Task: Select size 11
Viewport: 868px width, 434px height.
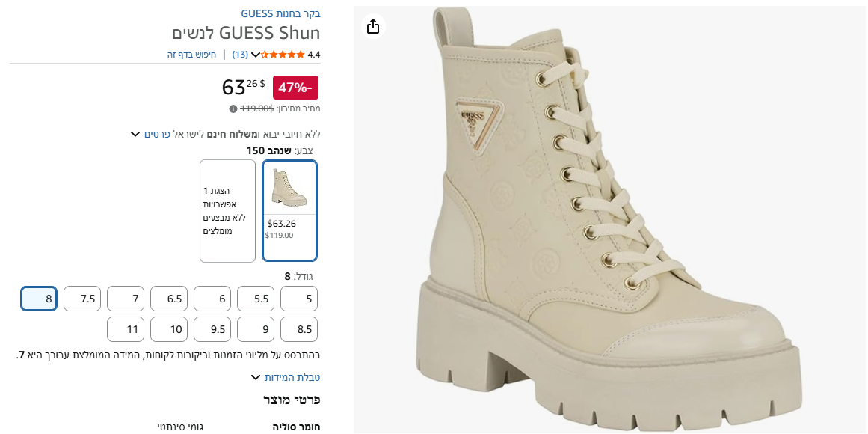Action: point(126,329)
